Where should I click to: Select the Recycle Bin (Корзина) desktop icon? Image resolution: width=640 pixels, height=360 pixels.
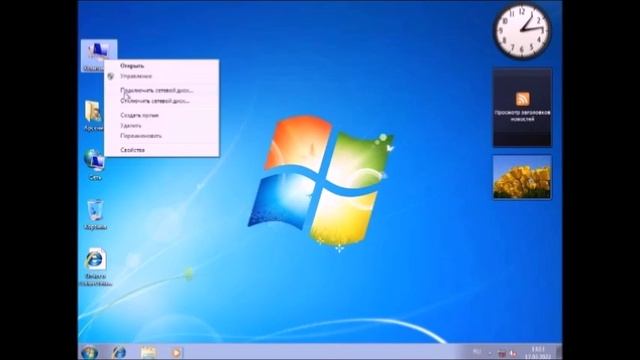click(x=95, y=215)
